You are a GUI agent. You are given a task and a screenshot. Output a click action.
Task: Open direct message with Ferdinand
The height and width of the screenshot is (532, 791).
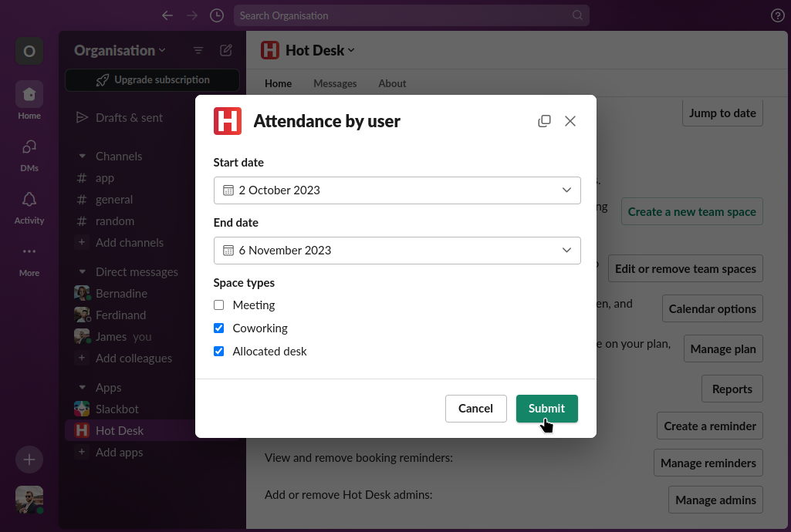click(120, 315)
